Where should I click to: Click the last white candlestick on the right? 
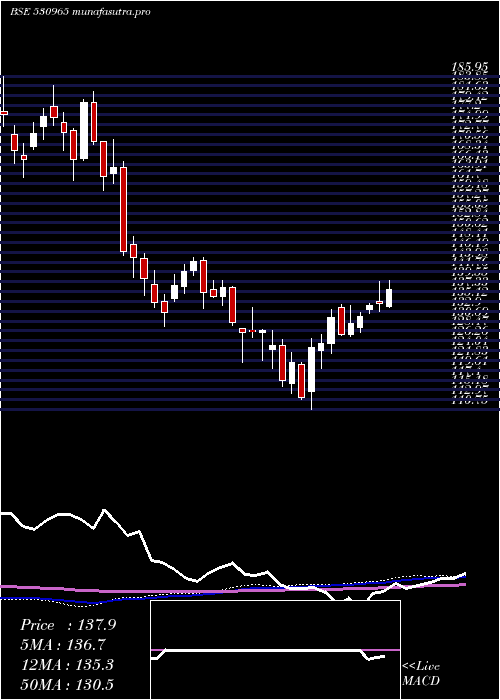[389, 298]
